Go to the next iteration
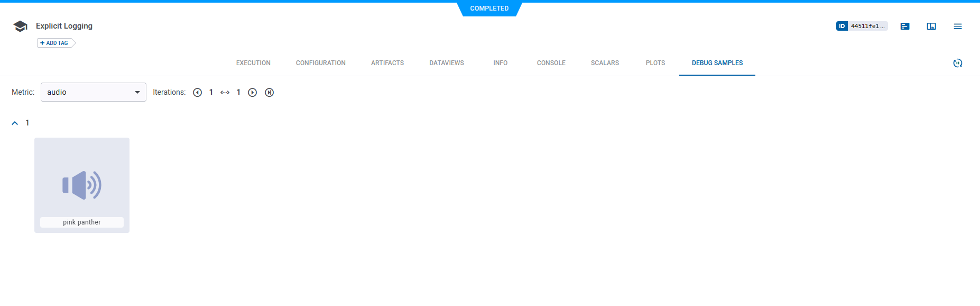This screenshot has width=980, height=306. click(253, 93)
